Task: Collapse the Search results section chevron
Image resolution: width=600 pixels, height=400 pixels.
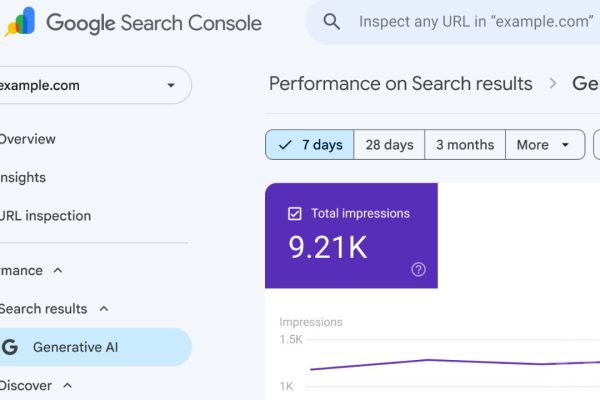Action: pos(104,309)
